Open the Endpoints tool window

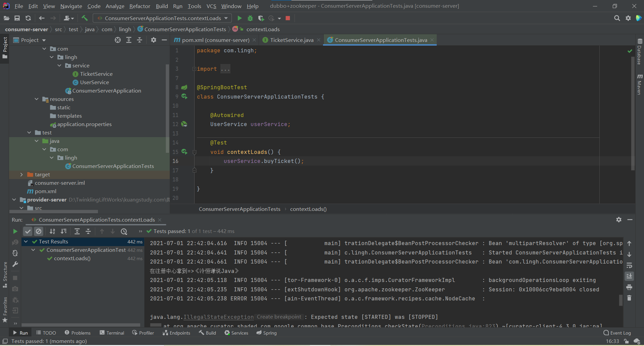tap(176, 333)
